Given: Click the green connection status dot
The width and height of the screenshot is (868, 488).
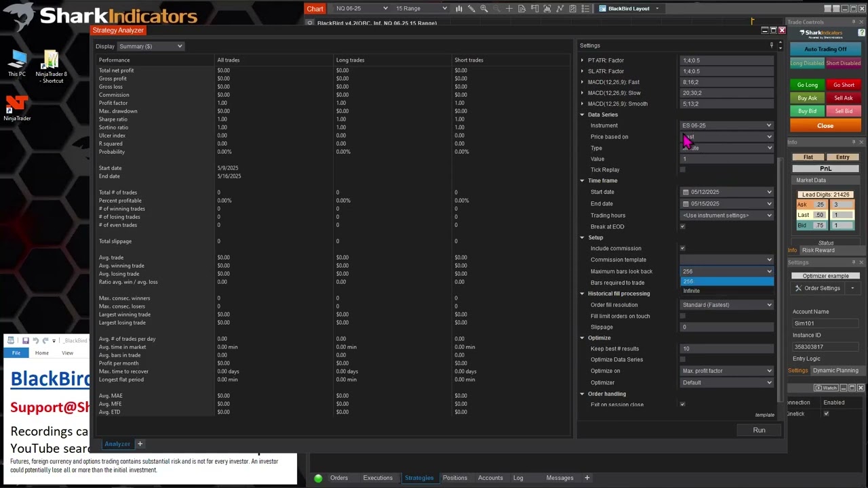Looking at the screenshot, I should [x=318, y=479].
